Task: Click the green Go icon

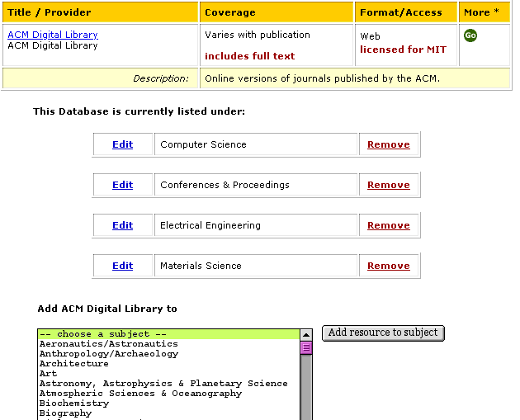Action: pos(470,35)
